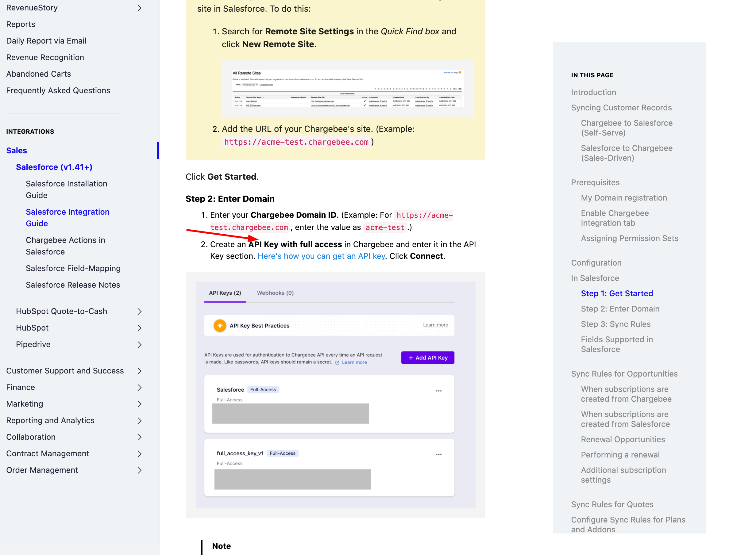Select the API Keys (2) tab
Screen dimensions: 756x555
click(225, 293)
